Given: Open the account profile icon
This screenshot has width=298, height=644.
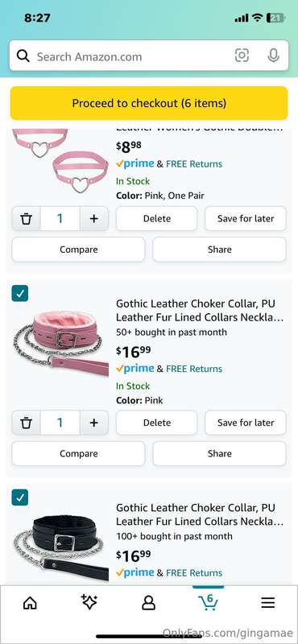Looking at the screenshot, I should coord(148,602).
